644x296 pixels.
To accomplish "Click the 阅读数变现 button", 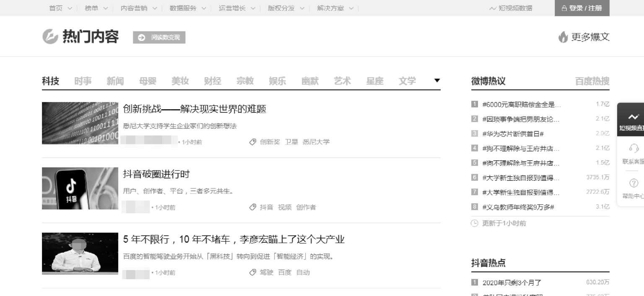I will pyautogui.click(x=159, y=37).
